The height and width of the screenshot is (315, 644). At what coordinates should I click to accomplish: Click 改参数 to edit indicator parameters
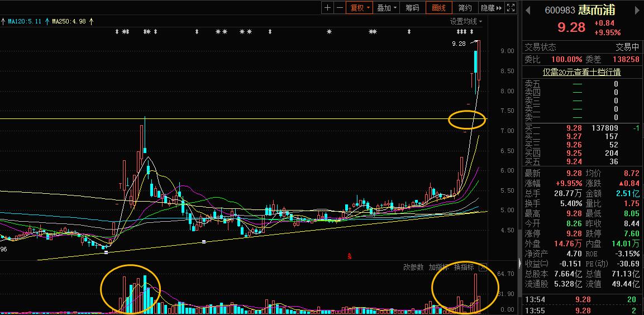pos(413,268)
